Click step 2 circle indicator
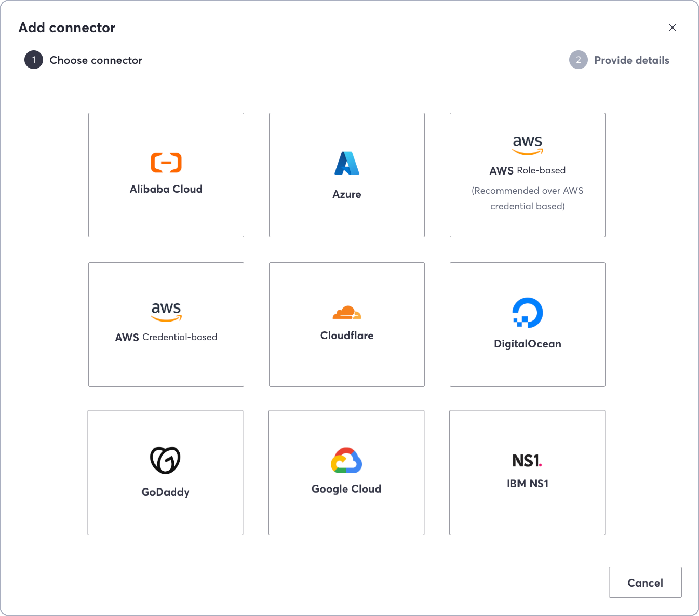The height and width of the screenshot is (616, 699). [x=578, y=60]
